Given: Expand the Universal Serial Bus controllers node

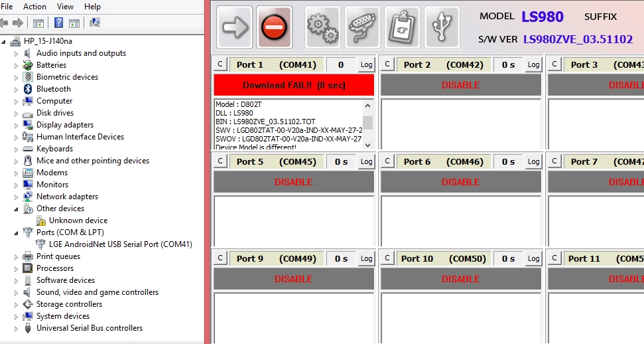Looking at the screenshot, I should click(17, 328).
